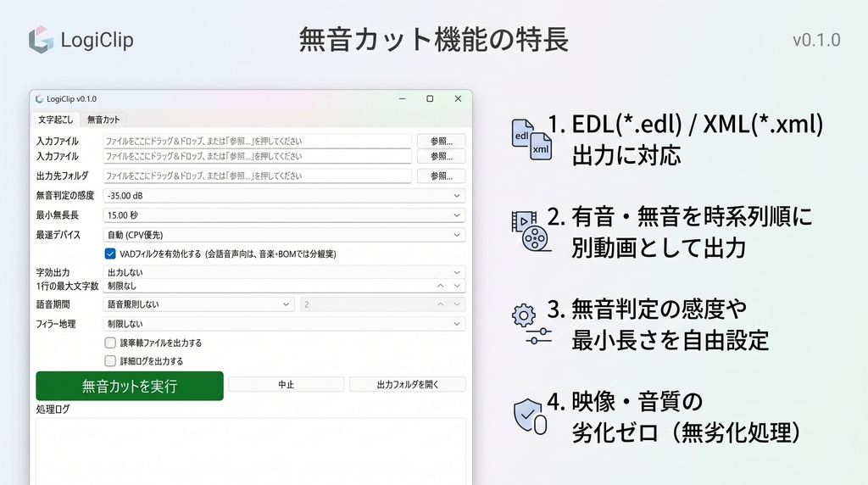868x485 pixels.
Task: Enable the 詳細ログを出力する checkbox
Action: pos(110,361)
